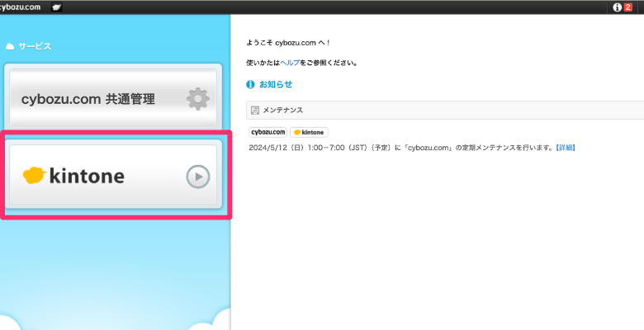This screenshot has height=330, width=644.
Task: Click the yellow kintone cloud logo
Action: pyautogui.click(x=34, y=175)
